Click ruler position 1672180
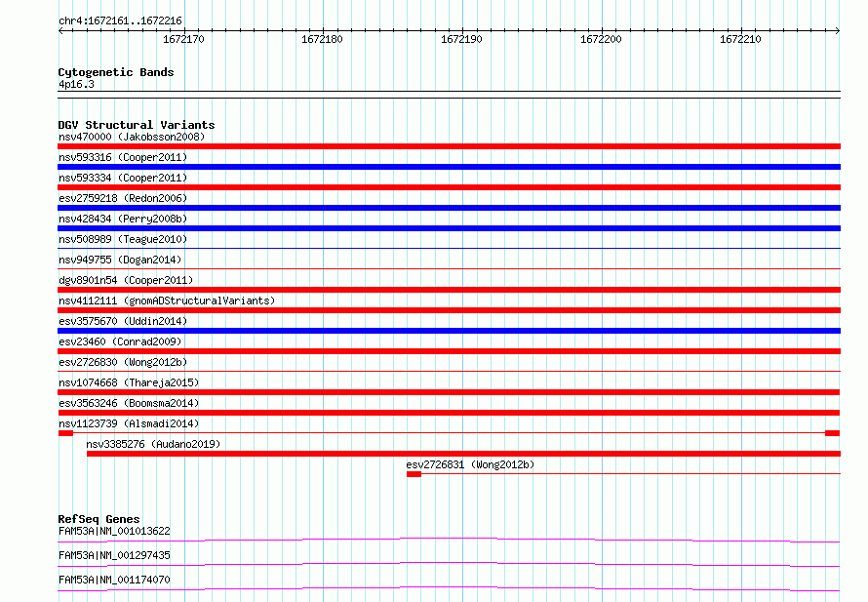 (x=322, y=39)
